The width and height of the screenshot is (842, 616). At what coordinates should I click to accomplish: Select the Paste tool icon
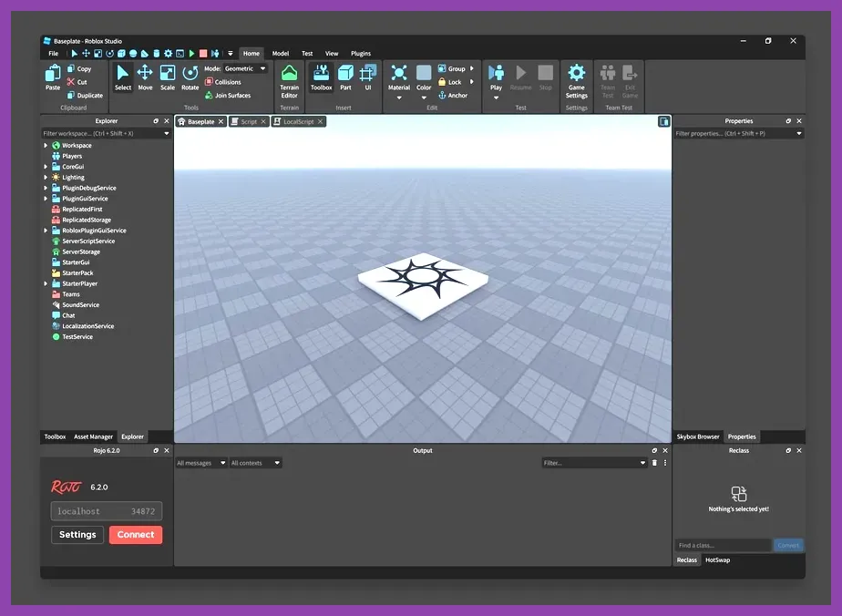[53, 73]
